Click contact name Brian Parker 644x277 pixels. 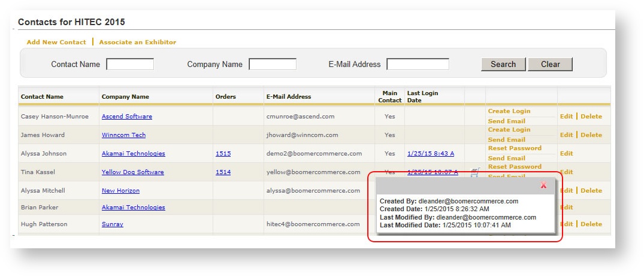tap(40, 207)
